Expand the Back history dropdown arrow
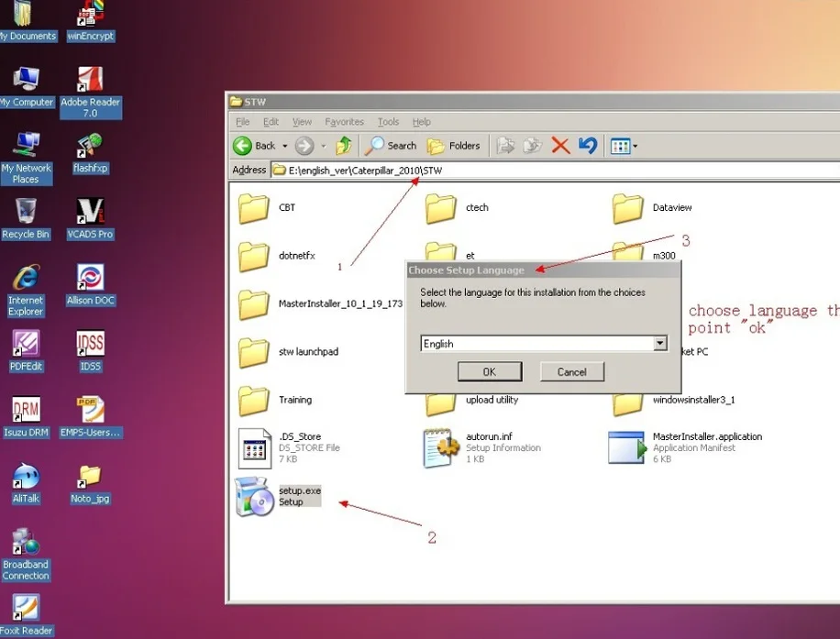This screenshot has height=639, width=840. pos(285,146)
